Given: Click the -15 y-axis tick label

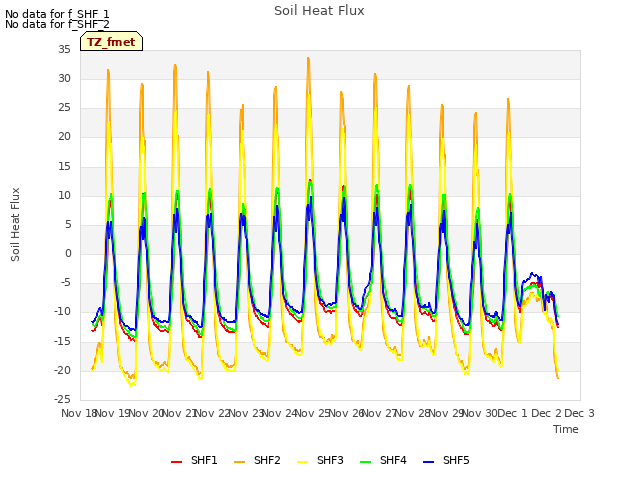Looking at the screenshot, I should [63, 341].
